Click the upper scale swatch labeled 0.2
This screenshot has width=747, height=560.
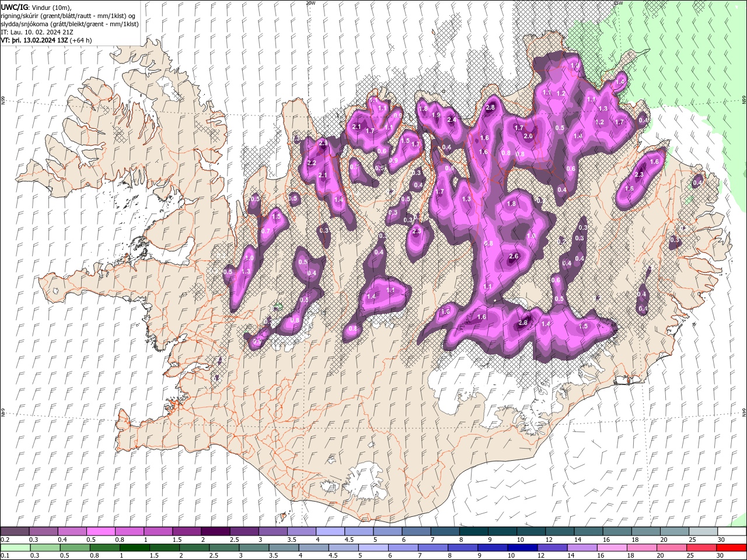(x=15, y=531)
